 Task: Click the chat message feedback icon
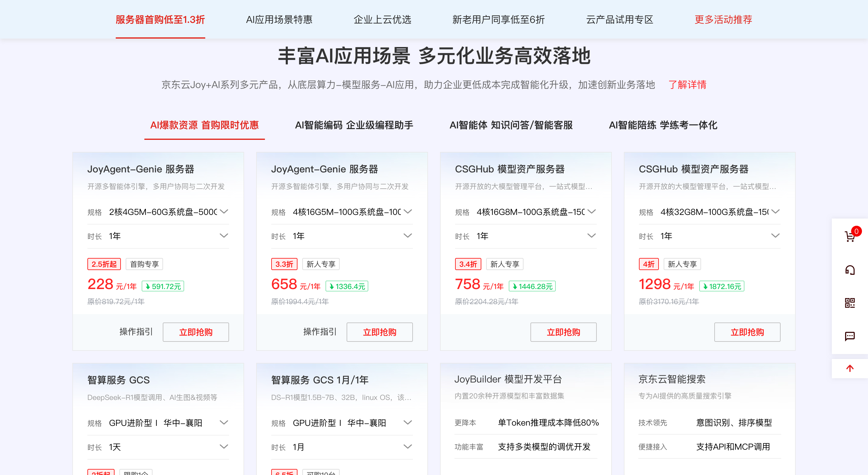(850, 336)
